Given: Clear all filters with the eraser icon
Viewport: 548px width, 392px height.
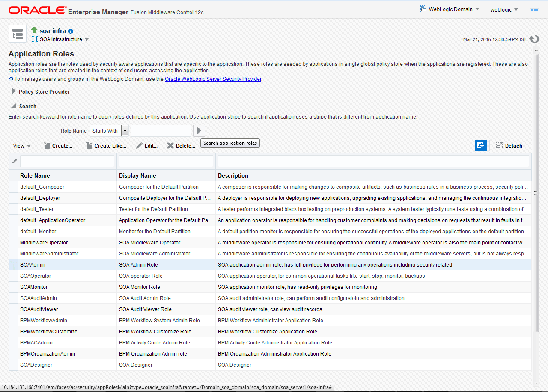Looking at the screenshot, I should [14, 161].
